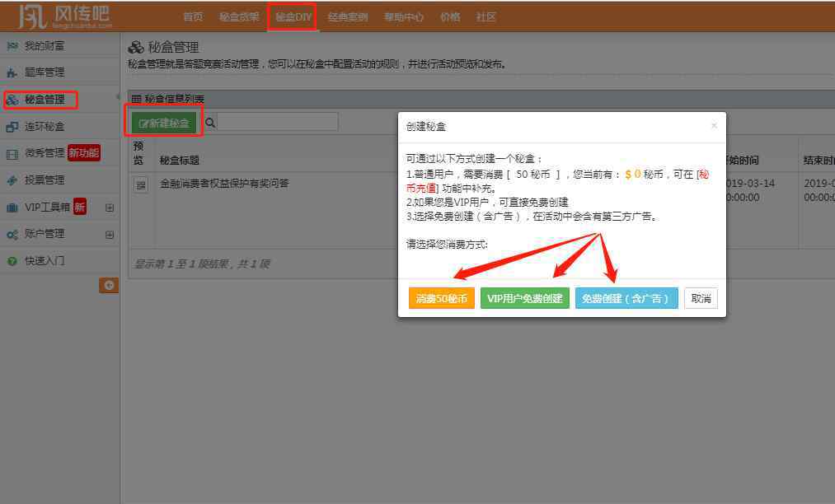Click the 微秀管理 sidebar icon
Viewport: 835px width, 504px height.
(12, 154)
